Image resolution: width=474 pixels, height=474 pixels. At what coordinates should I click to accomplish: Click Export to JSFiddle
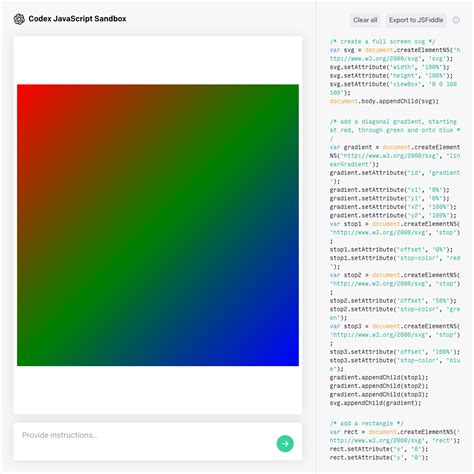click(x=416, y=20)
